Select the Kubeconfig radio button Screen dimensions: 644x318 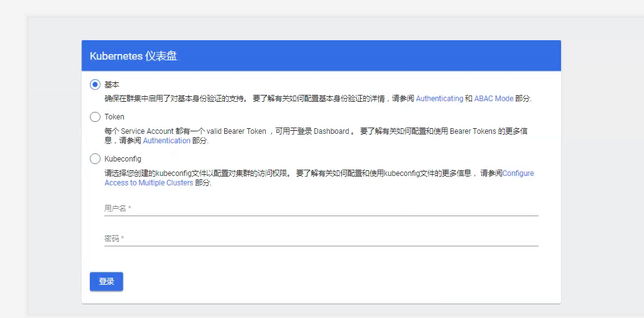95,158
